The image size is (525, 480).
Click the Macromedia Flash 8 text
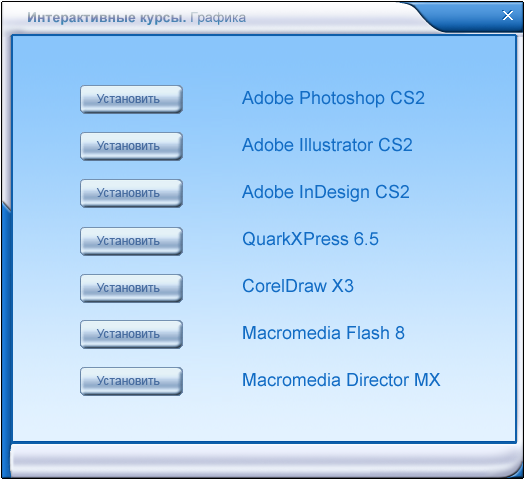pos(323,333)
